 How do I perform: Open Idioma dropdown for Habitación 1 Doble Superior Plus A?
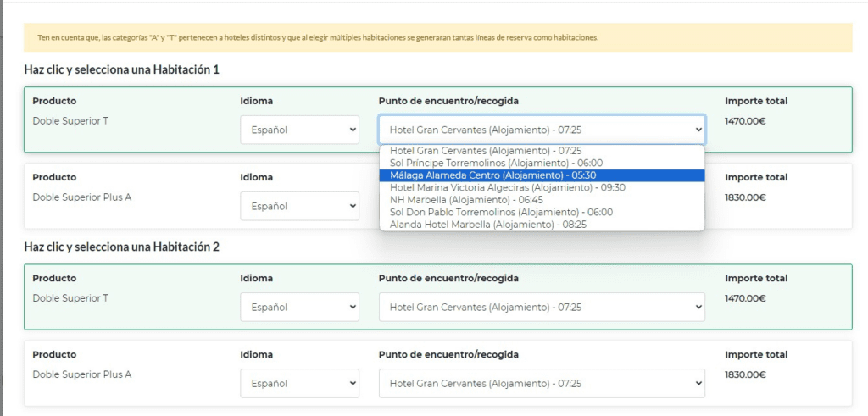(299, 206)
